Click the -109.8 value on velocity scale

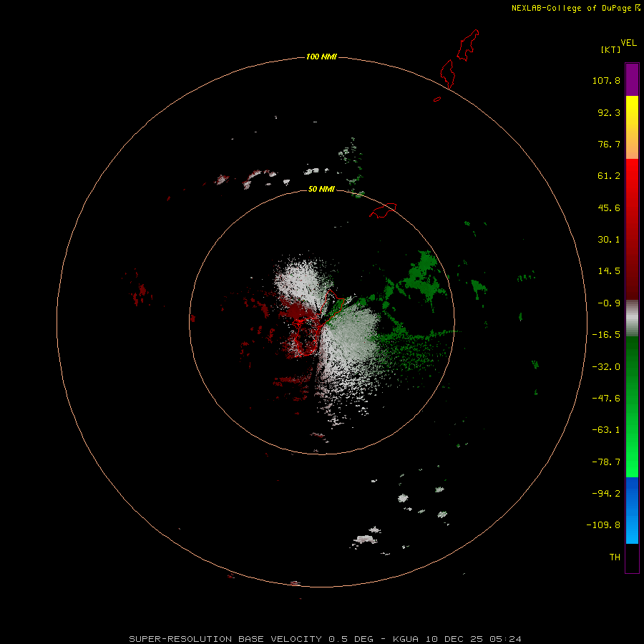pyautogui.click(x=603, y=525)
